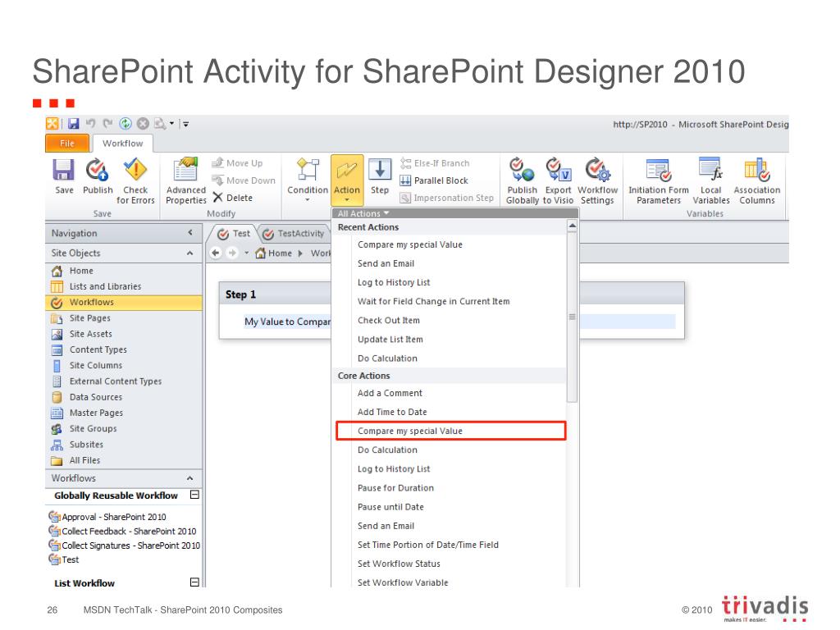Open Site Assets

[124, 334]
